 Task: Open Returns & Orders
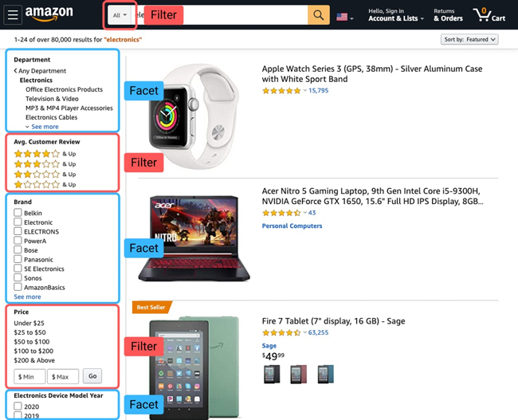point(448,15)
